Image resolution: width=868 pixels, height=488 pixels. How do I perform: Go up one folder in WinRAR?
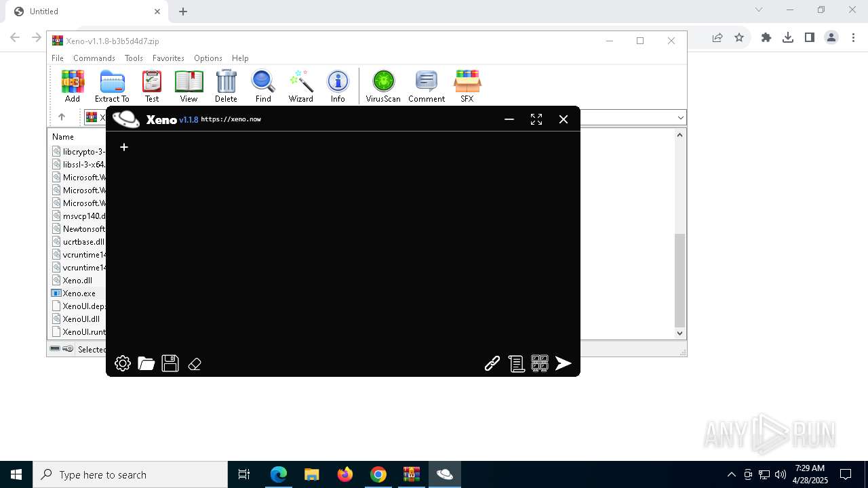click(x=62, y=117)
